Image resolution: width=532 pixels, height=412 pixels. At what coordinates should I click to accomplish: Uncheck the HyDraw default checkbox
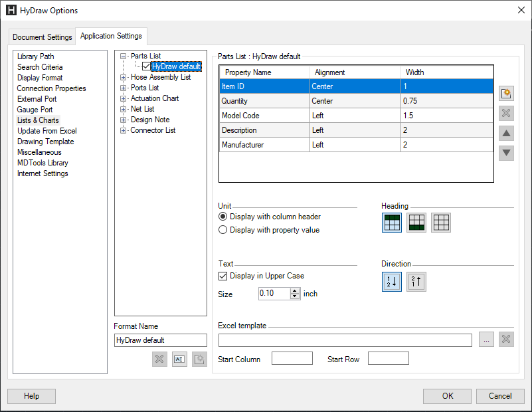coord(146,66)
